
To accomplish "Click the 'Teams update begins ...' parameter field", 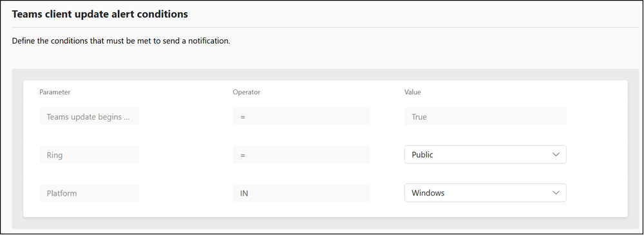I will tap(89, 117).
